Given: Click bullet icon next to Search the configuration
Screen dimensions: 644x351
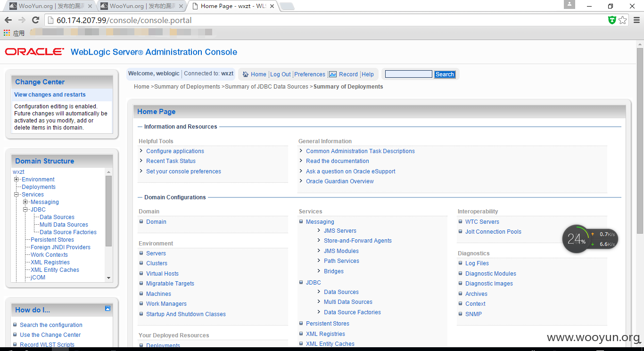Looking at the screenshot, I should click(x=15, y=325).
